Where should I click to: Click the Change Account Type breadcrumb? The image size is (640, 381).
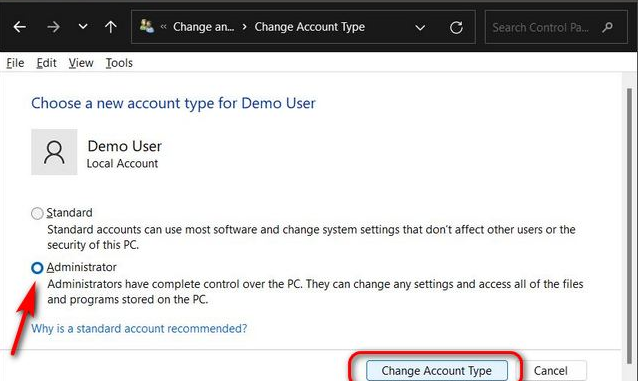click(310, 27)
